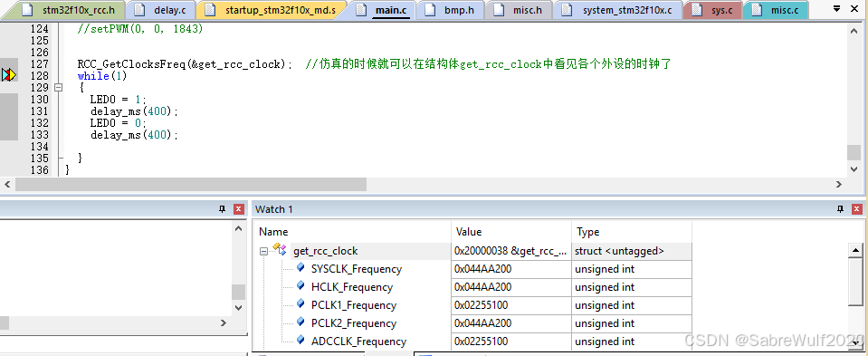
Task: Switch to the sys.c tab
Action: point(713,10)
